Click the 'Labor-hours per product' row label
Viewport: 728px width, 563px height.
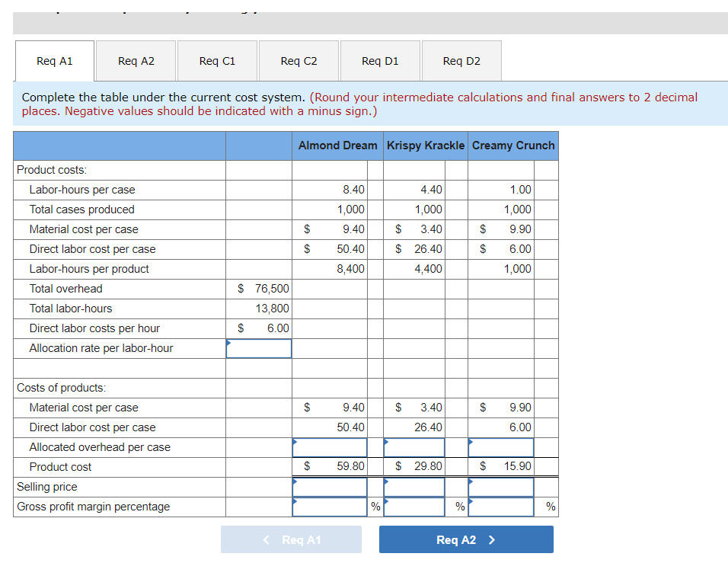(x=89, y=269)
